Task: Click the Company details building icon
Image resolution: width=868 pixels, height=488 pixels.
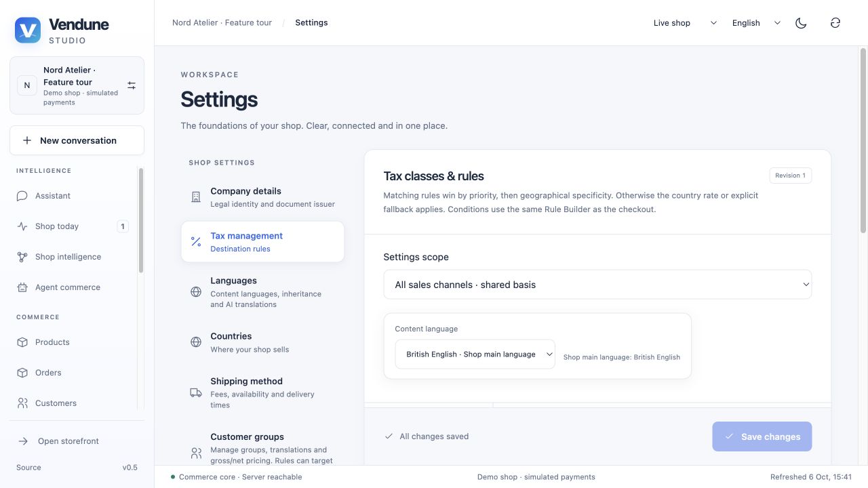Action: [196, 197]
